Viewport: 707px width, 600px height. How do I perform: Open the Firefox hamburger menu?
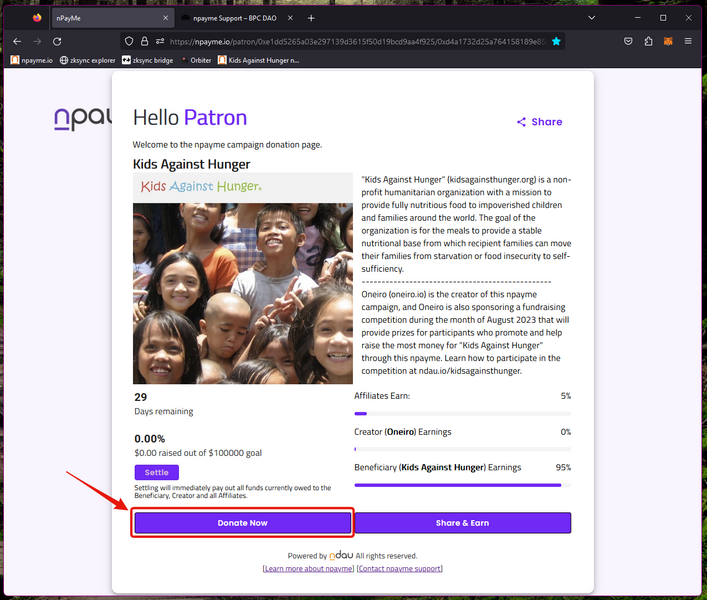(688, 41)
